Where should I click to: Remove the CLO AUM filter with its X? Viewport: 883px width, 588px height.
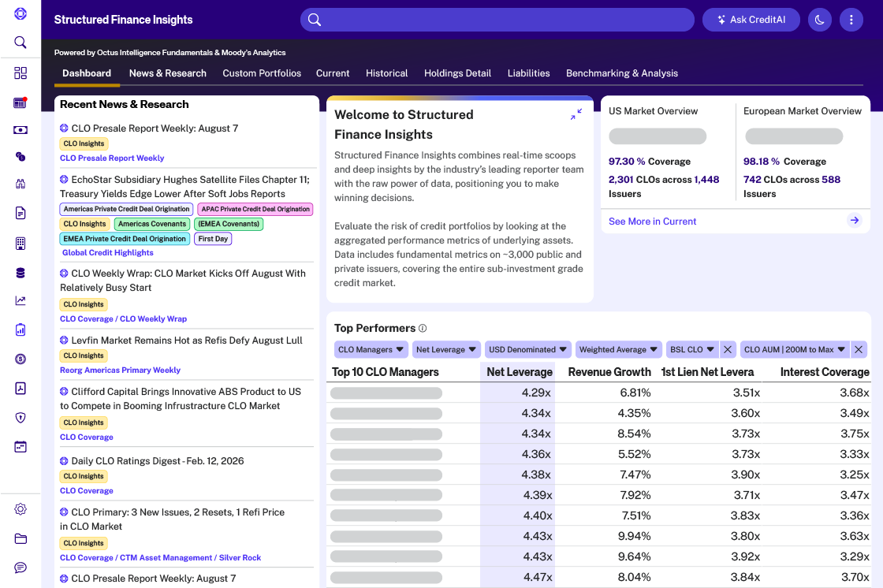[x=859, y=350]
